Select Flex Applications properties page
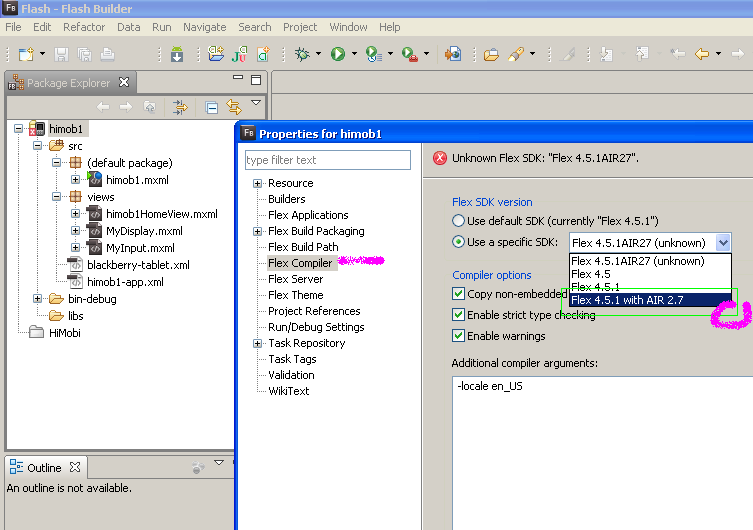The height and width of the screenshot is (530, 753). coord(308,215)
